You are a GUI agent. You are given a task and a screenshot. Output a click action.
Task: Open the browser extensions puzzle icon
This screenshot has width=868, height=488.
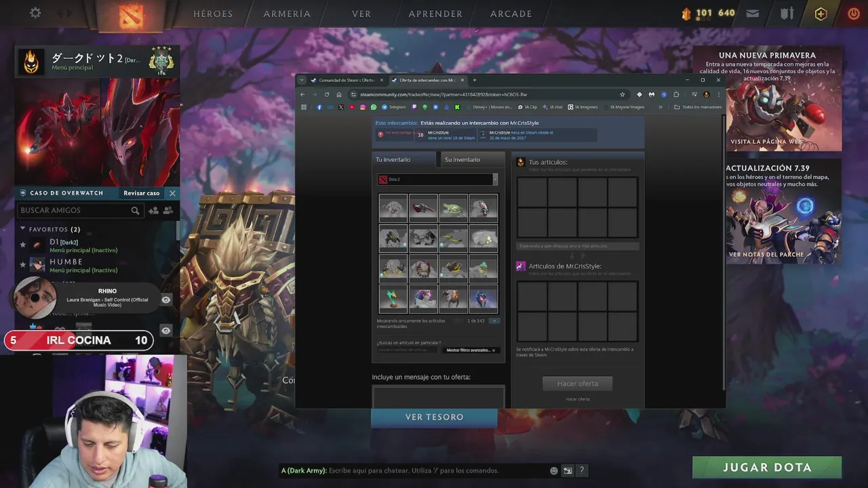pyautogui.click(x=676, y=94)
